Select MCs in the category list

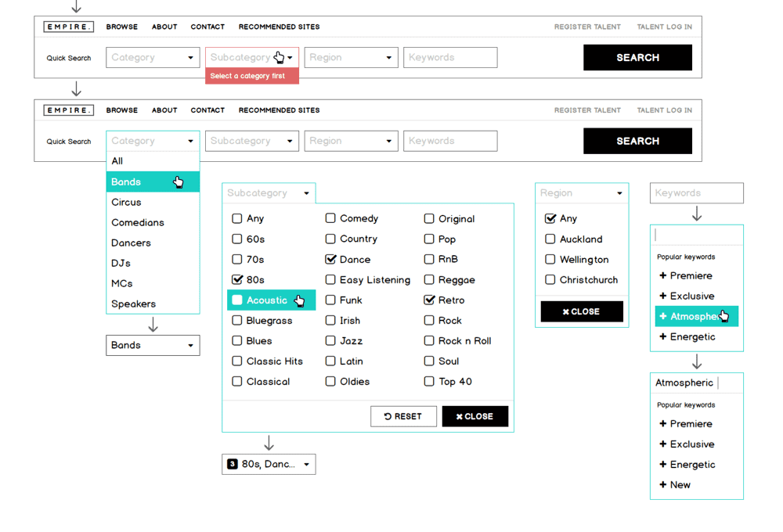click(x=153, y=283)
